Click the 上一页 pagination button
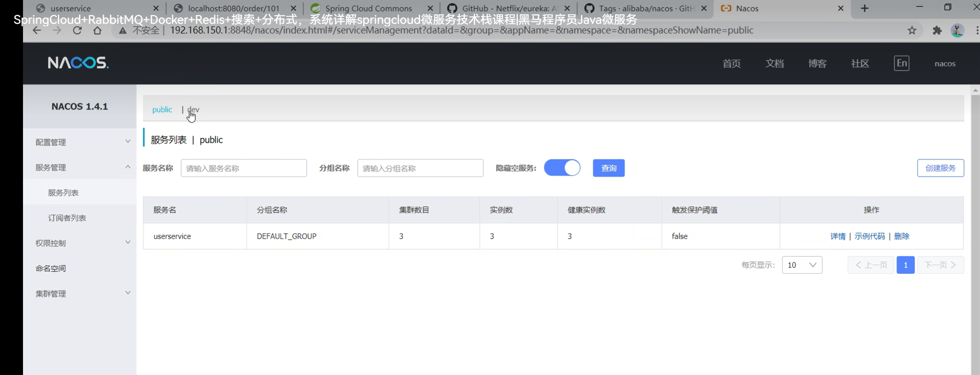 pyautogui.click(x=871, y=265)
